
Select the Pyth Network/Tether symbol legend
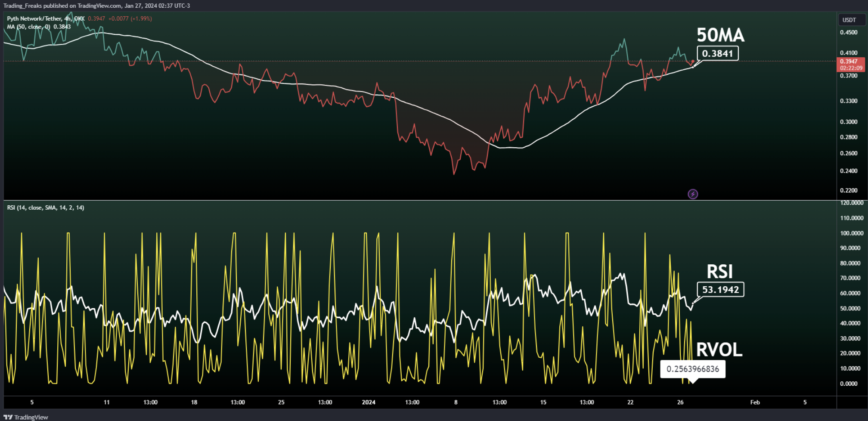(x=46, y=19)
